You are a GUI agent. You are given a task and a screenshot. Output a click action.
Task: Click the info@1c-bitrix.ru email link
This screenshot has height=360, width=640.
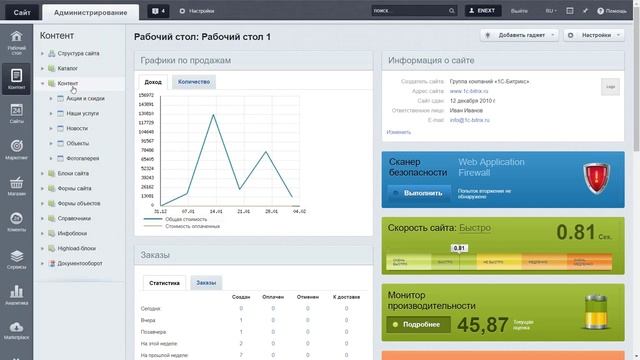(x=470, y=120)
